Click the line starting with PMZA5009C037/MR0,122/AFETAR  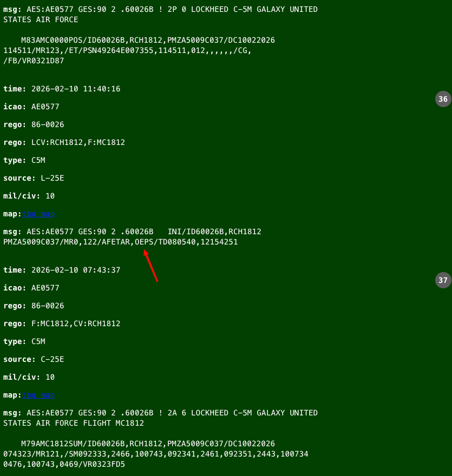[120, 242]
